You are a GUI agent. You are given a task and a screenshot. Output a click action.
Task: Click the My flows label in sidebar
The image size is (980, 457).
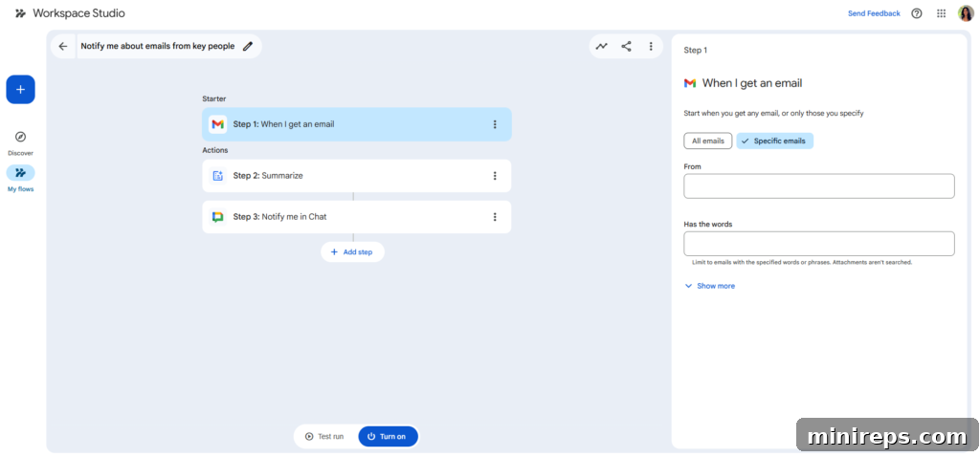[21, 189]
